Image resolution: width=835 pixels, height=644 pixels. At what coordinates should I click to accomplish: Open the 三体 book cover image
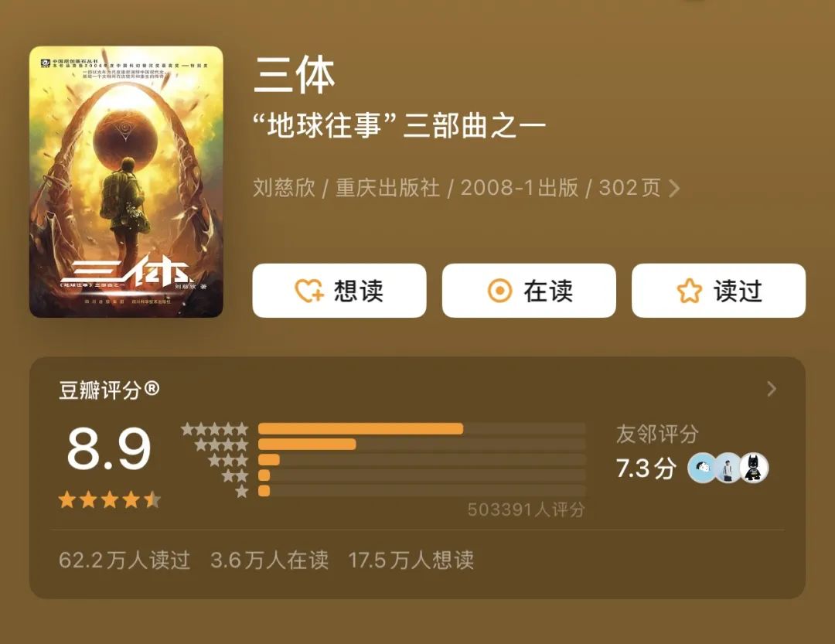point(126,182)
